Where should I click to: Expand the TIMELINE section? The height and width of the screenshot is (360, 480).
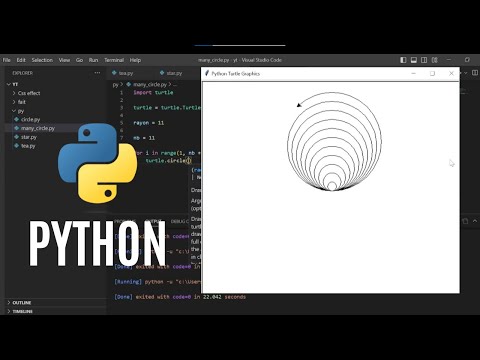point(22,311)
